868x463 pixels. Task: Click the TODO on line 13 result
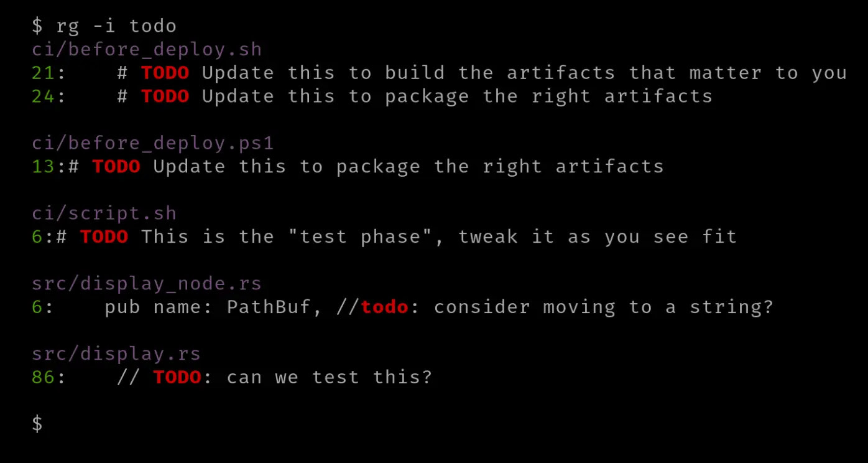point(116,167)
